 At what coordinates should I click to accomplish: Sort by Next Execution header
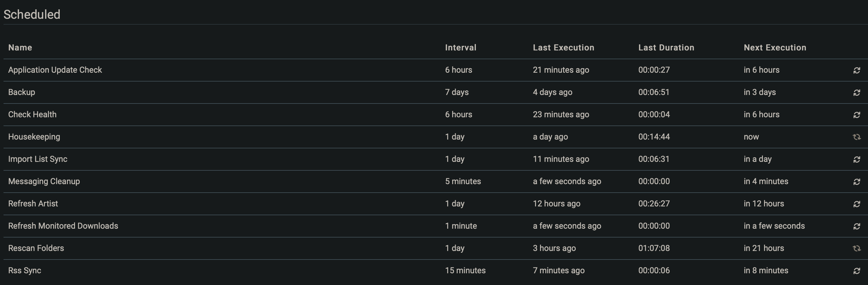point(775,47)
